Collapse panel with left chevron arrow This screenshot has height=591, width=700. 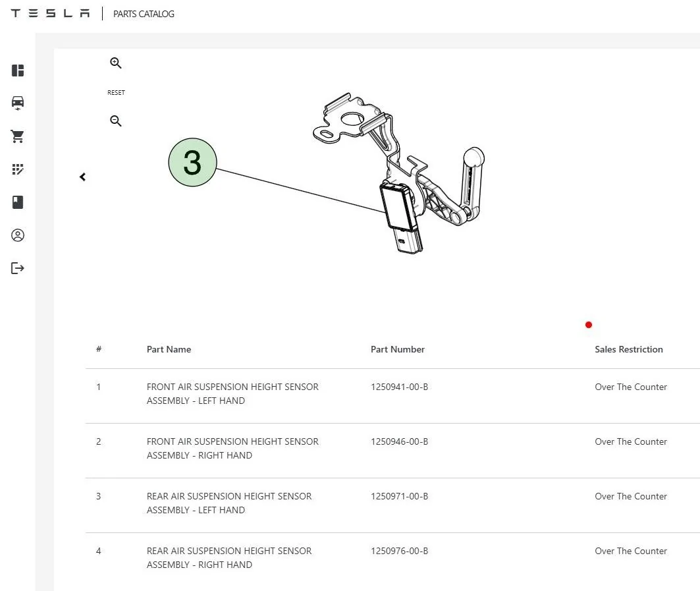click(82, 177)
